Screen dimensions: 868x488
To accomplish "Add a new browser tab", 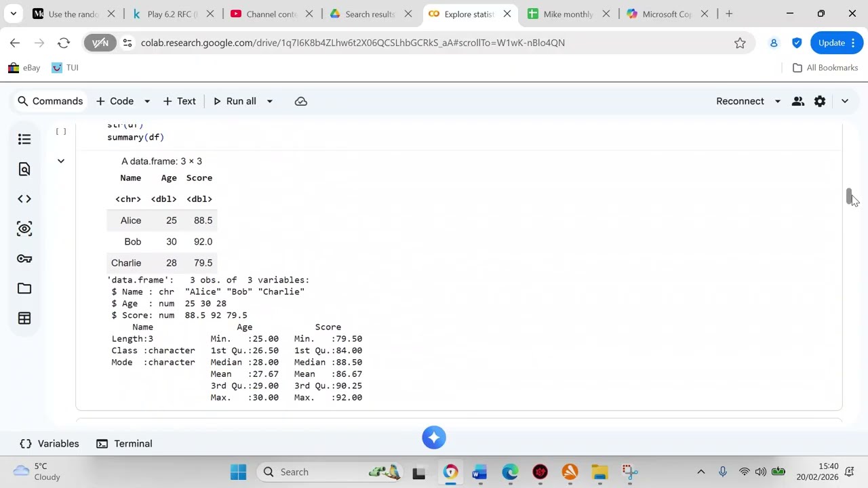I will click(729, 14).
